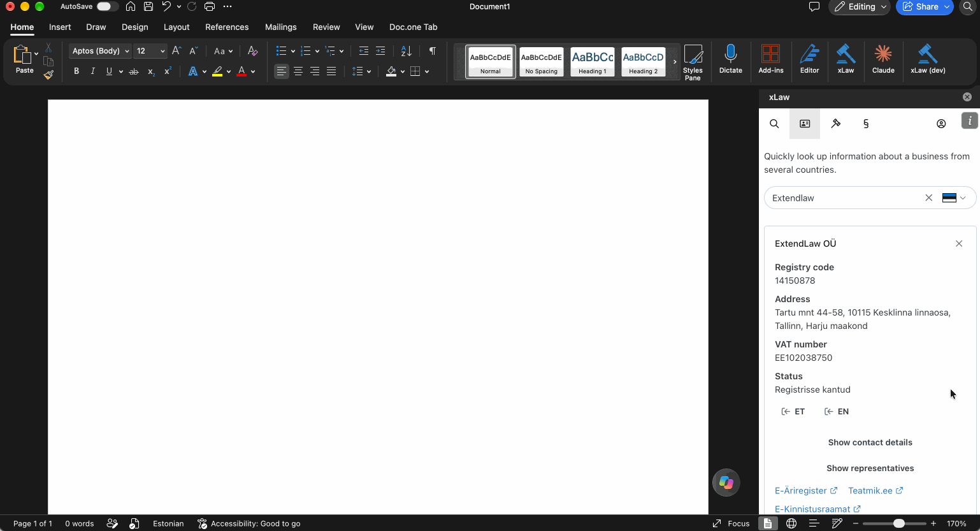Toggle bold formatting
This screenshot has width=980, height=531.
76,71
